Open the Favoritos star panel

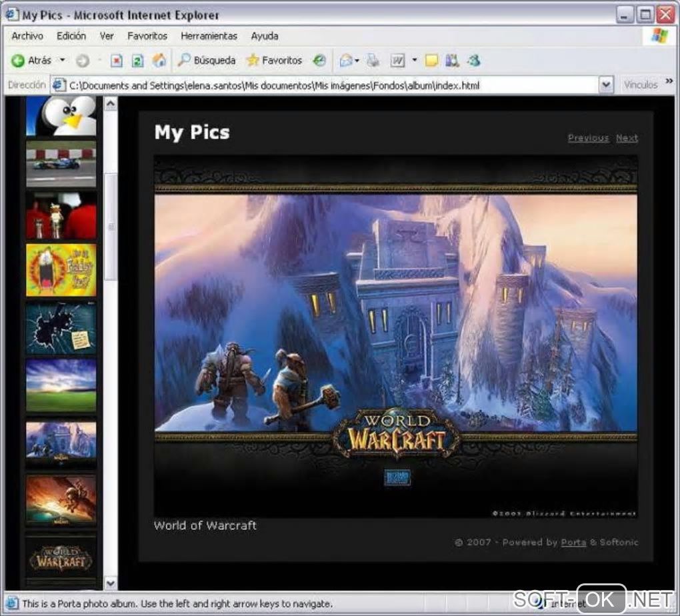click(x=274, y=61)
